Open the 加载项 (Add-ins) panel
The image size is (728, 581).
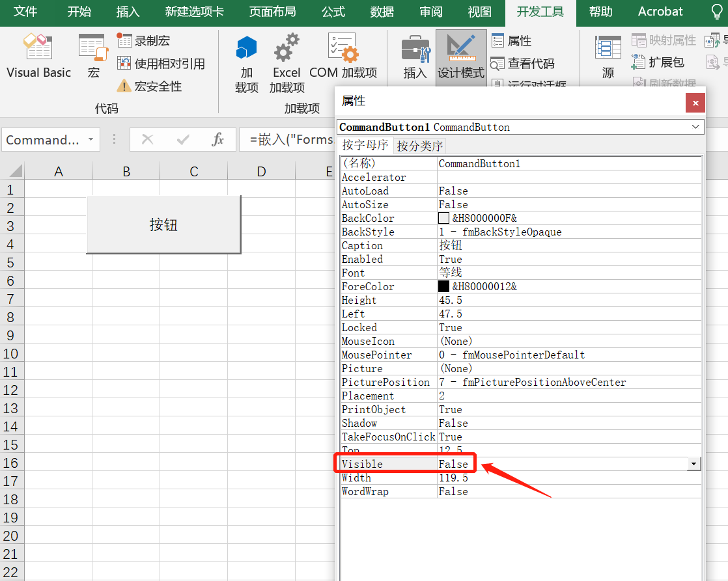pos(246,59)
